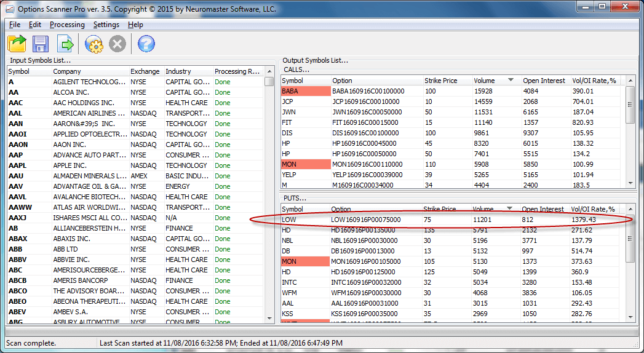
Task: Sort CALLS by Vol/OI Rate,% header
Action: pyautogui.click(x=595, y=81)
